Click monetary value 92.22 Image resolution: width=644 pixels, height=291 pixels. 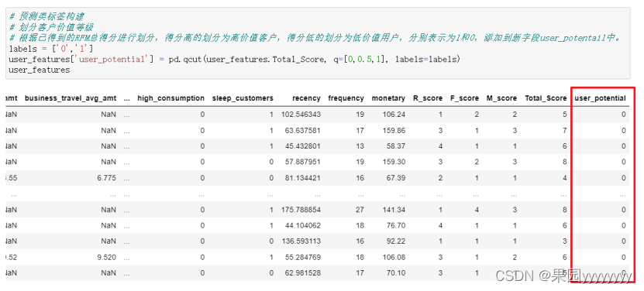[395, 241]
